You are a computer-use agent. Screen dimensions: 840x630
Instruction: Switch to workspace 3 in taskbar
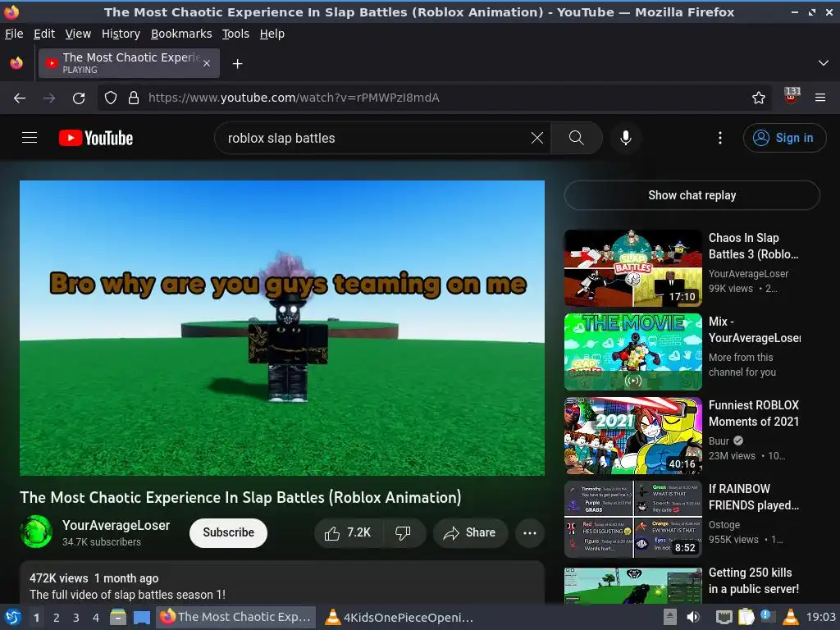pos(76,618)
